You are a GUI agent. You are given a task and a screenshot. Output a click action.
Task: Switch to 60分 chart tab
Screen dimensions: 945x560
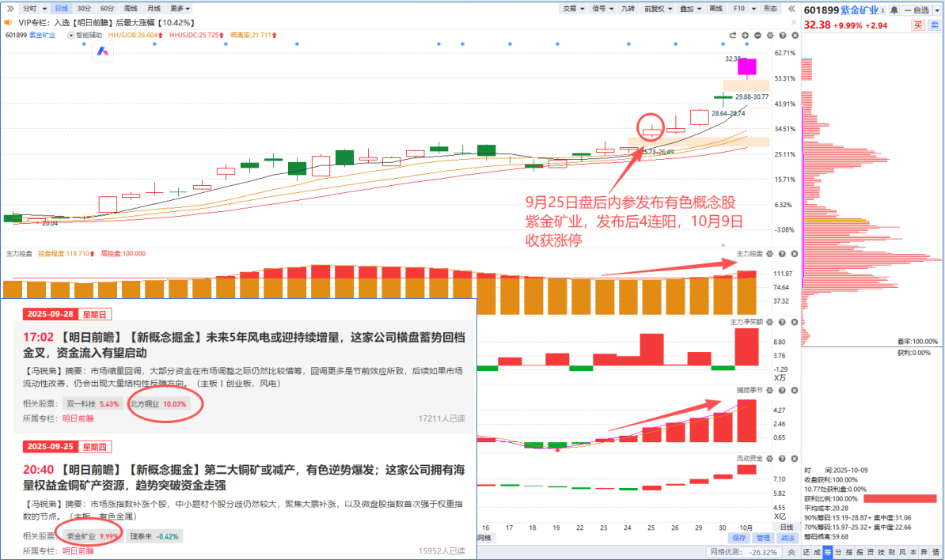pyautogui.click(x=108, y=9)
